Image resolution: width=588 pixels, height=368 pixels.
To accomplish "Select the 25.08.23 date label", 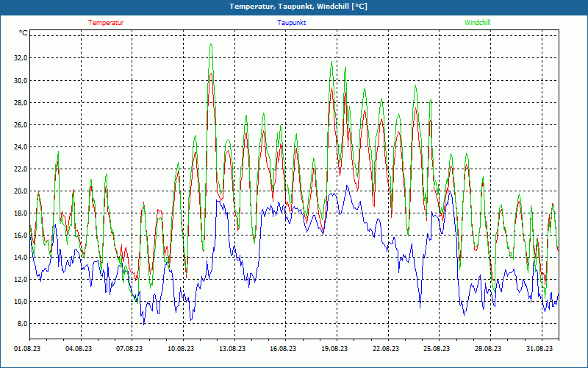I will [437, 349].
